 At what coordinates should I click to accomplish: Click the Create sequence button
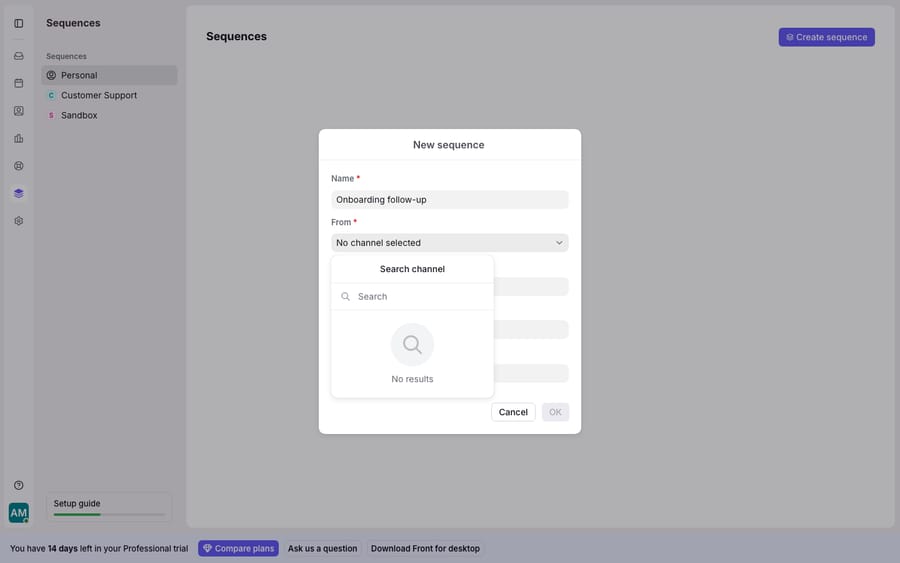pos(827,37)
